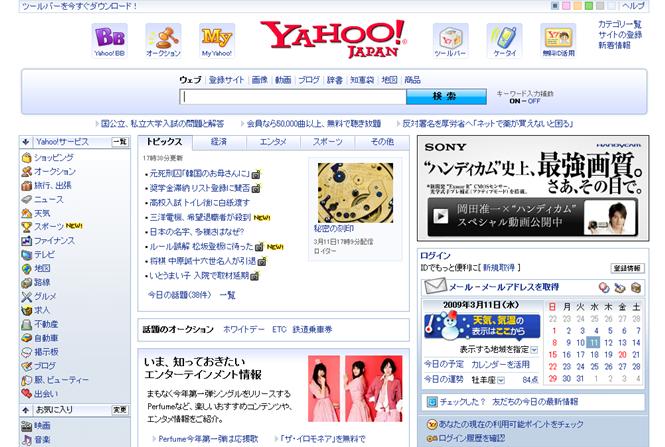The height and width of the screenshot is (447, 665).
Task: Choose the green theme color swatch
Action: click(x=589, y=6)
